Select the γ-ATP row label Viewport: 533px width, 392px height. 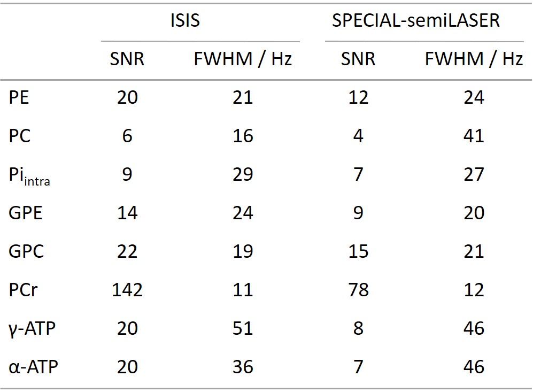32,328
